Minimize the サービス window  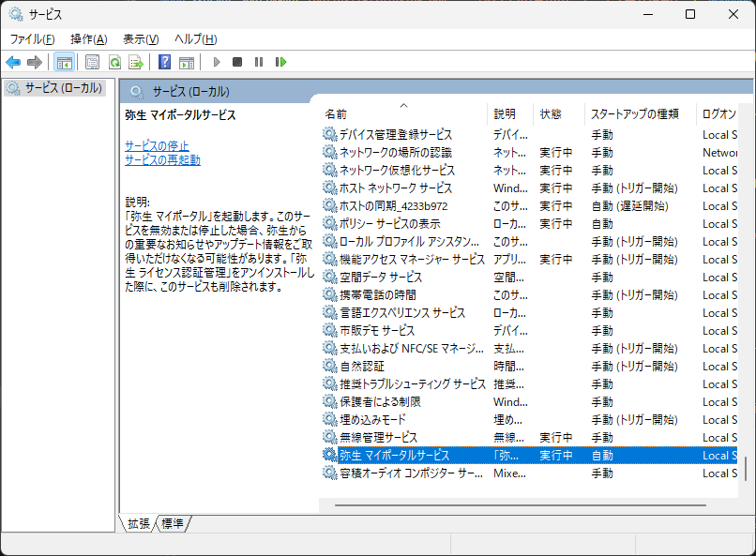tap(648, 14)
